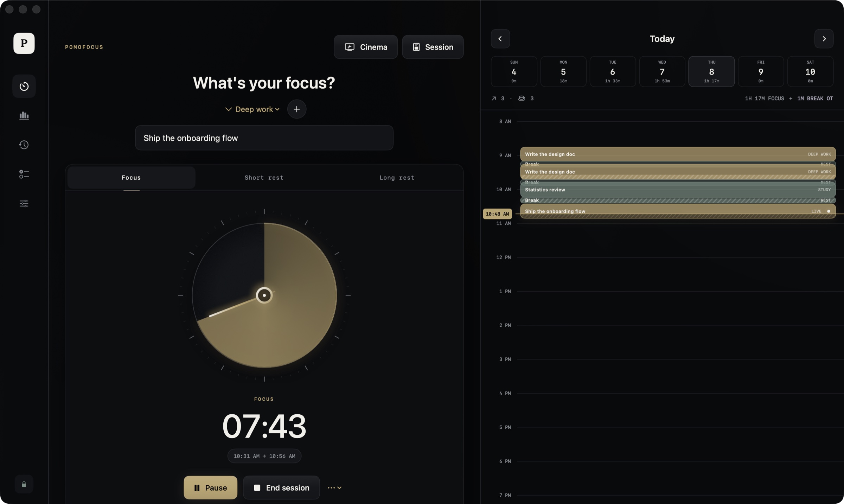Click the timer dial center knob
This screenshot has width=844, height=504.
(x=264, y=295)
